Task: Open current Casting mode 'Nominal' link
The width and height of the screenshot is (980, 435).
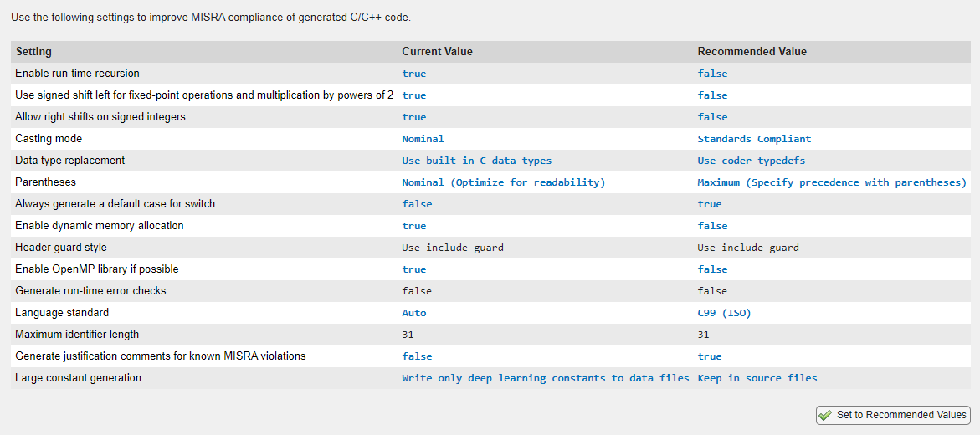Action: pos(423,139)
